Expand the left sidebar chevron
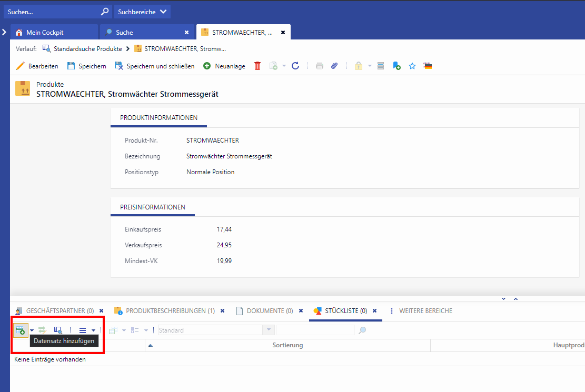Viewport: 585px width, 392px height. pos(4,32)
